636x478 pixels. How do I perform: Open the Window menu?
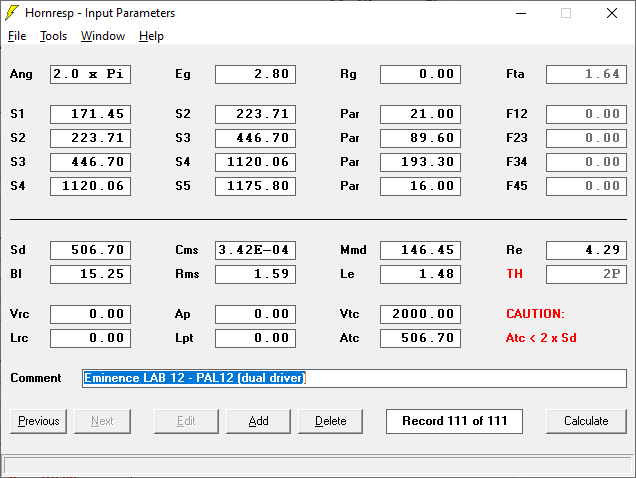coord(103,36)
